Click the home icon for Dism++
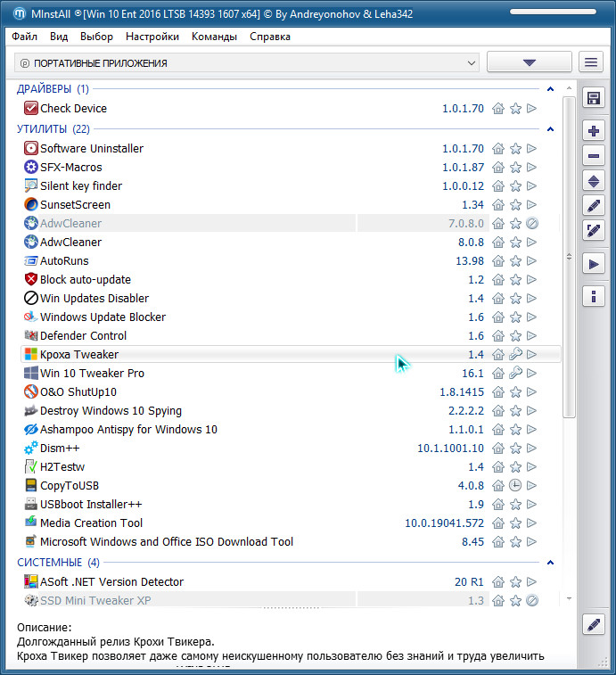Viewport: 616px width, 675px height. 498,449
